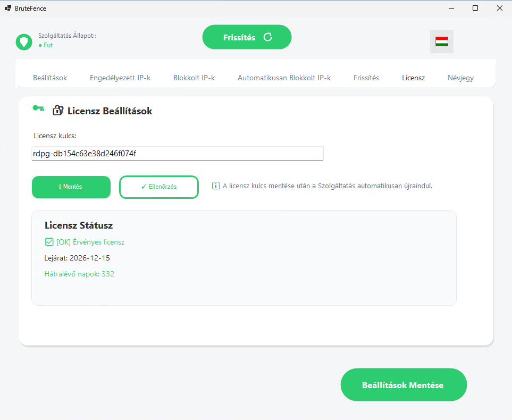Image resolution: width=512 pixels, height=420 pixels.
Task: Click the info icon next to the license note
Action: (216, 186)
